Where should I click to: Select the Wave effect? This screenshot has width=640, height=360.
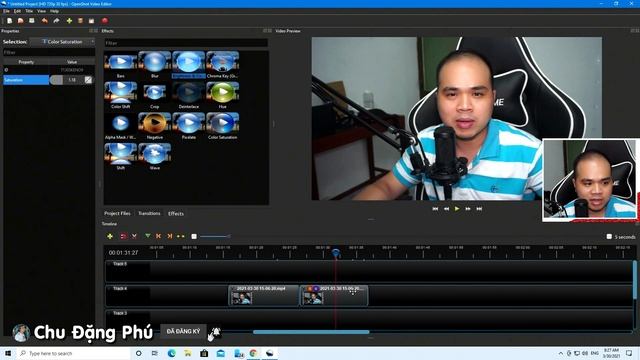pos(155,157)
